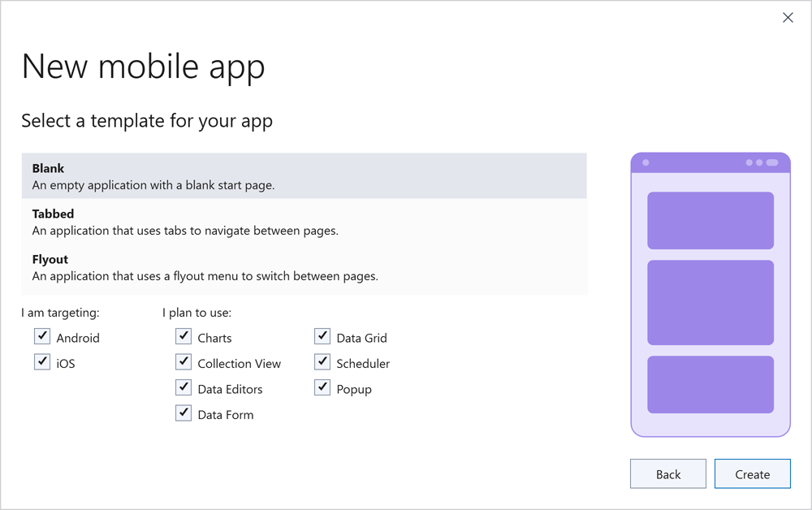812x510 pixels.
Task: Click the middle block of the phone mockup
Action: [x=710, y=303]
